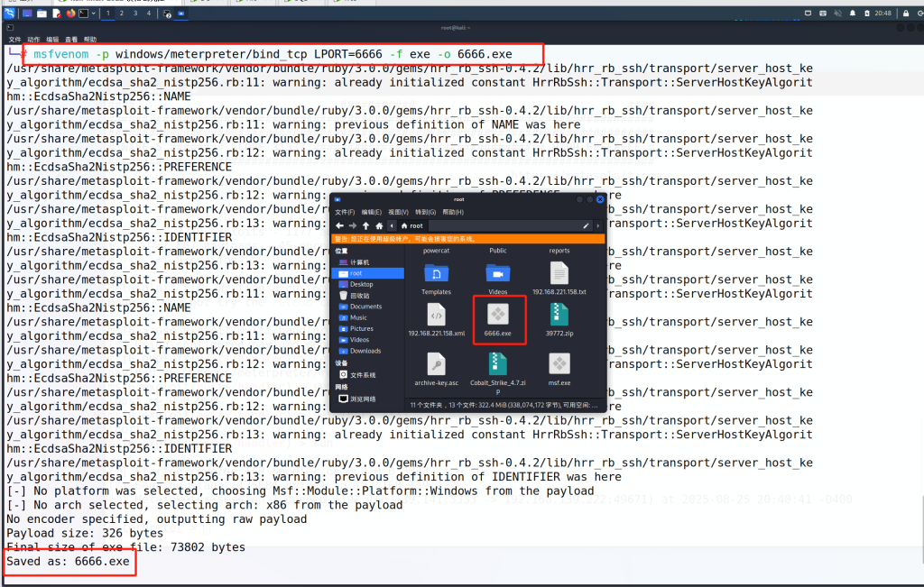The image size is (924, 587).
Task: Open terminal 查看 menu
Action: click(71, 40)
